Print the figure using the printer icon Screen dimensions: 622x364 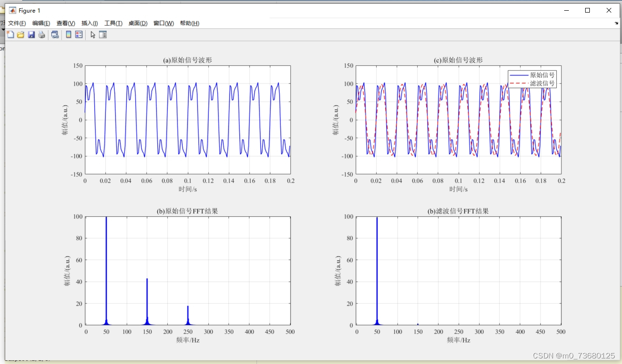(x=41, y=34)
